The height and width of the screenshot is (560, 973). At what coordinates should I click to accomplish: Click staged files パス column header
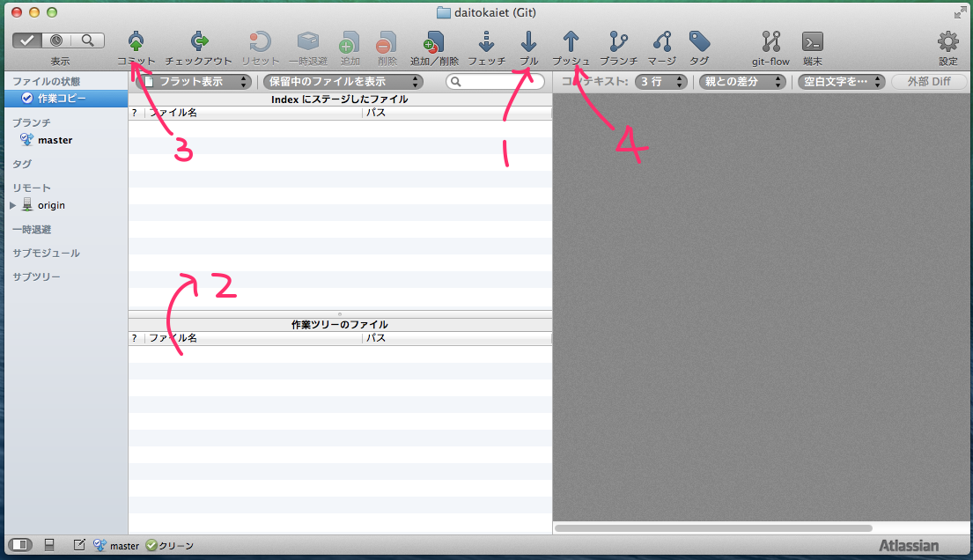457,113
